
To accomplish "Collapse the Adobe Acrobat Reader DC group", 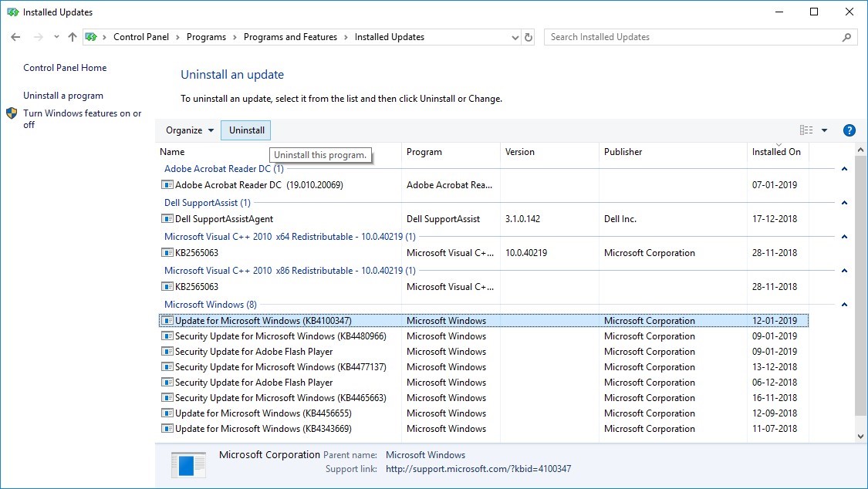I will [844, 169].
